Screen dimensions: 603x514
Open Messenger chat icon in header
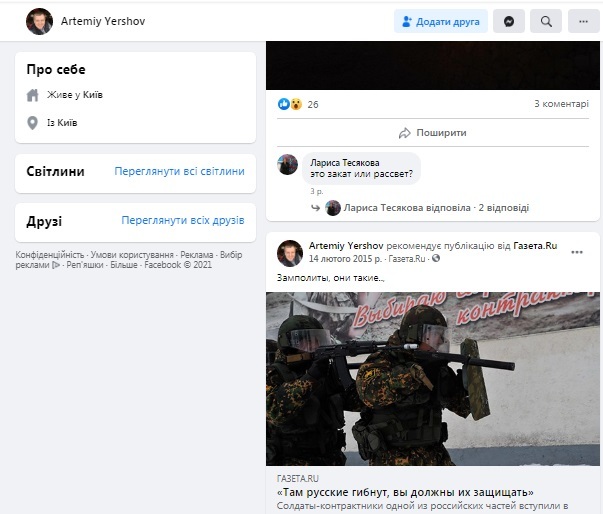509,22
